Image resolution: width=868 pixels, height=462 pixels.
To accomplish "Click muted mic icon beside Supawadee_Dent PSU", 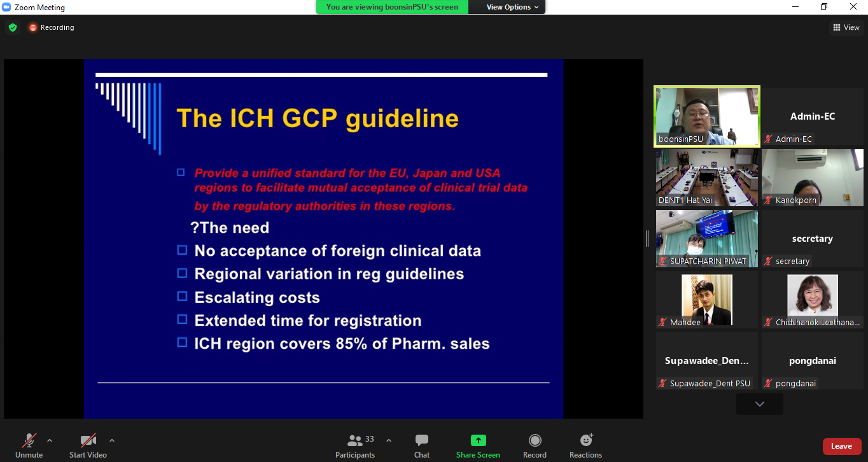I will (x=663, y=383).
